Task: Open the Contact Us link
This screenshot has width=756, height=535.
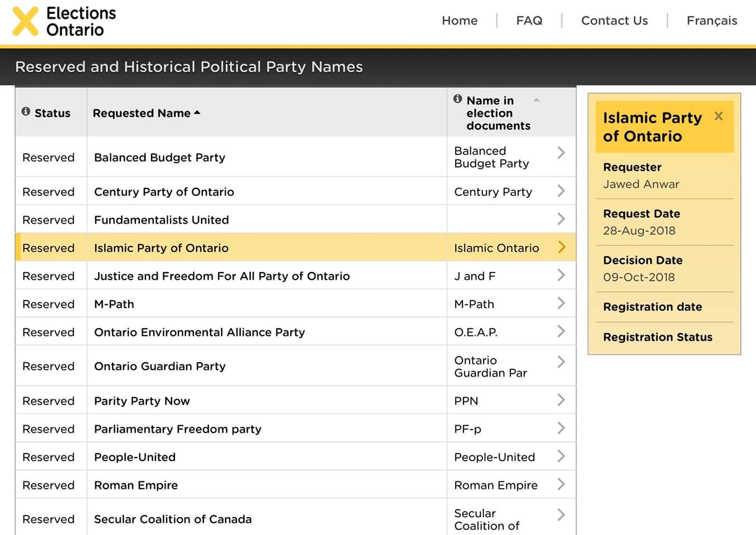Action: click(614, 21)
